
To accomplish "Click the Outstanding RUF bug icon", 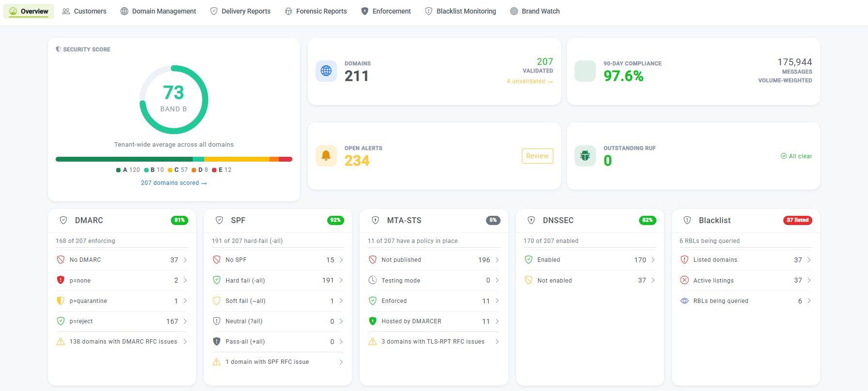I will [585, 155].
